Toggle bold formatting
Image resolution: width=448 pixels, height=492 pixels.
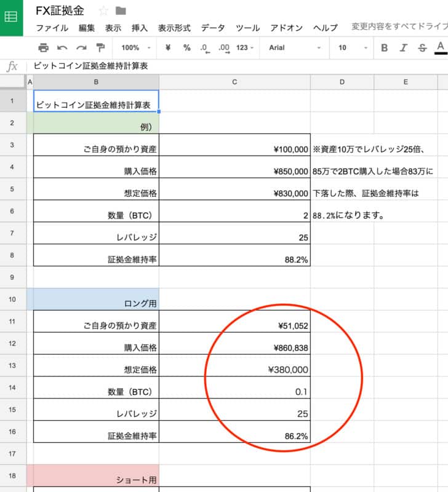[x=384, y=48]
